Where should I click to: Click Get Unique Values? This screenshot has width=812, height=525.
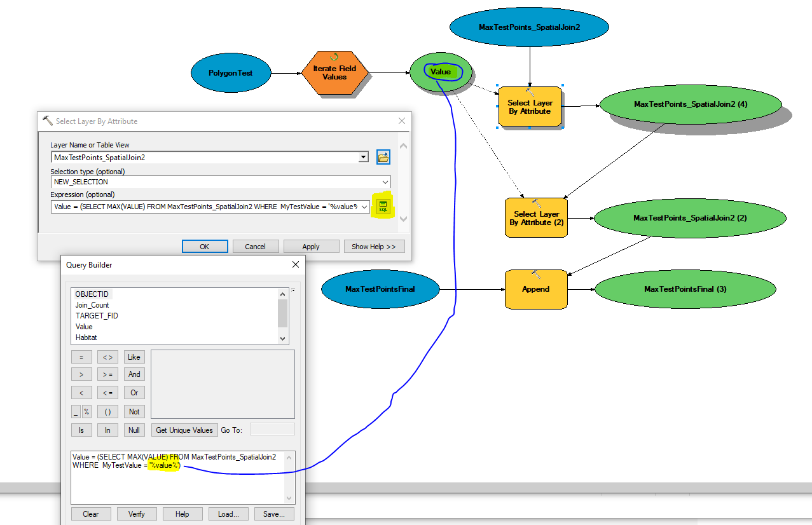pyautogui.click(x=184, y=430)
